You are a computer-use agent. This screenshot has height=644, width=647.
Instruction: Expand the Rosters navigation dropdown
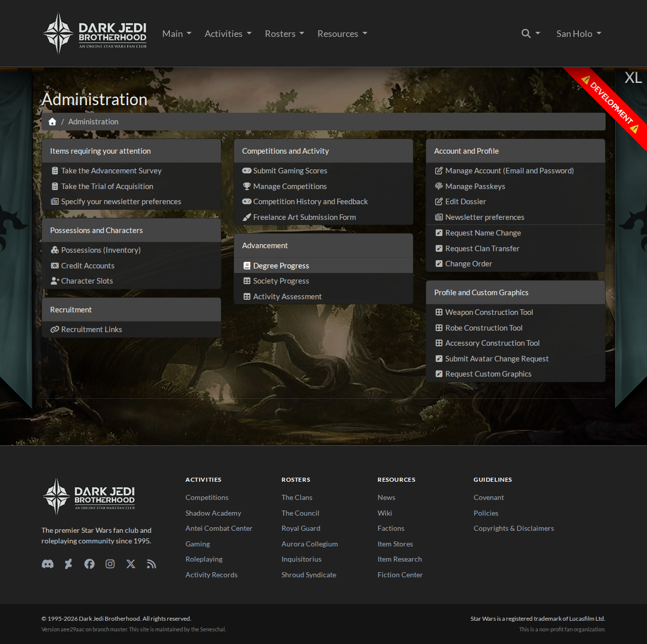point(284,34)
